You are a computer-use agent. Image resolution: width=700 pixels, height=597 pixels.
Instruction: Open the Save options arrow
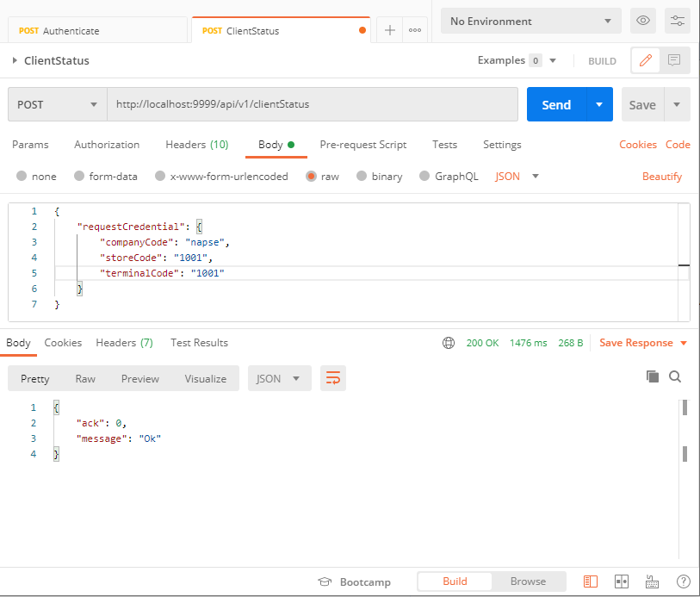click(x=677, y=104)
